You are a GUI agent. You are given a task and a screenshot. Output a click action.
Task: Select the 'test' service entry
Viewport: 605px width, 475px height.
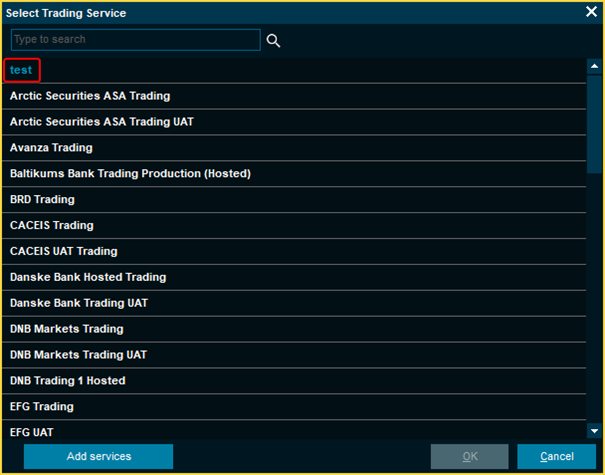[294, 70]
